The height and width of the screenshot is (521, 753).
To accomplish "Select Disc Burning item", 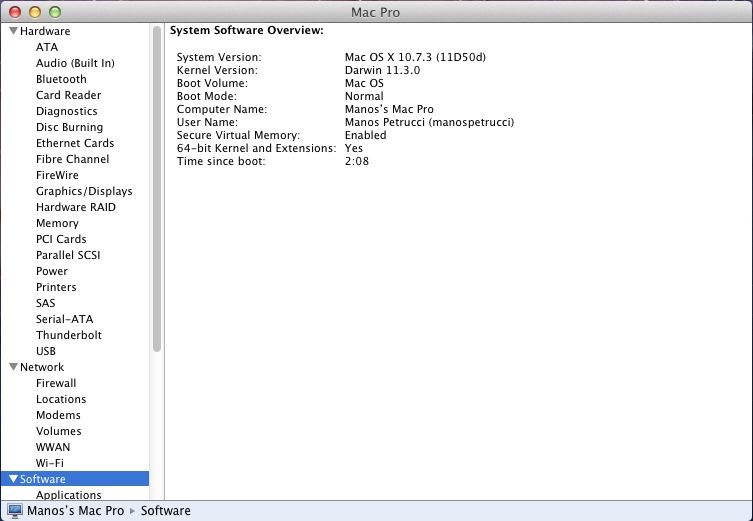I will tap(70, 127).
